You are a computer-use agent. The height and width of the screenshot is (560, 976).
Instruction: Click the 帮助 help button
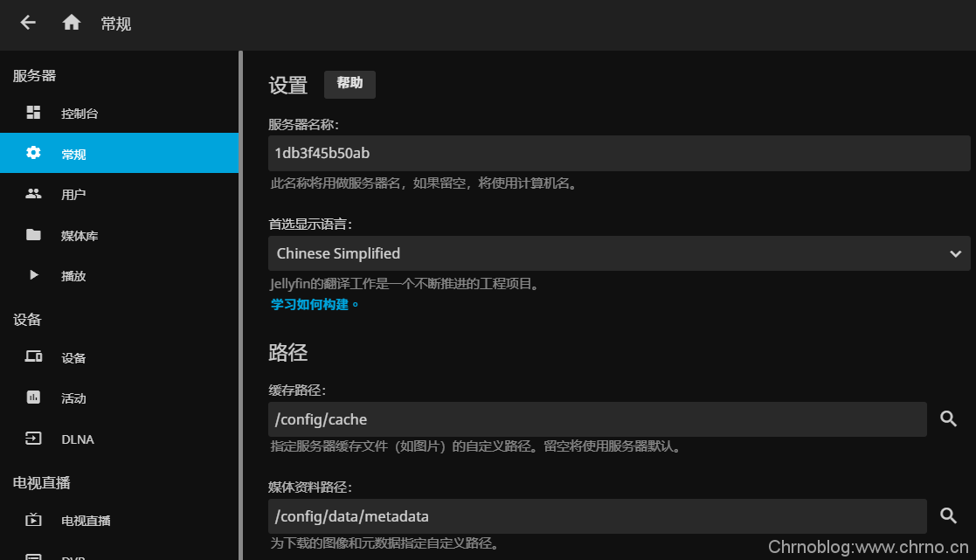click(350, 84)
